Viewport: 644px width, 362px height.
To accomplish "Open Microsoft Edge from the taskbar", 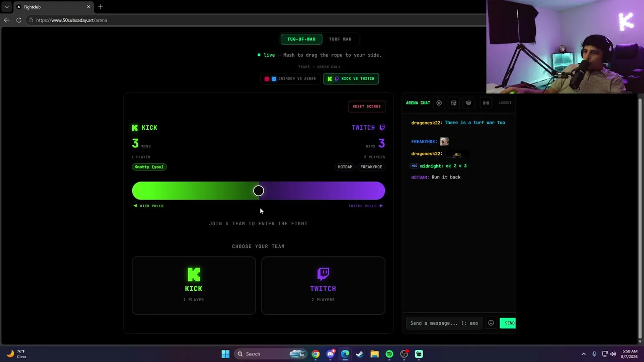I will coord(345,354).
